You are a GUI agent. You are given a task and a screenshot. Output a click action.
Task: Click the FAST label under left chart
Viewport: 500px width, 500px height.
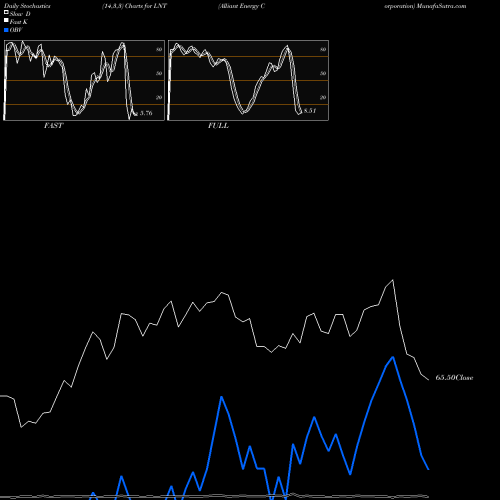pos(54,126)
